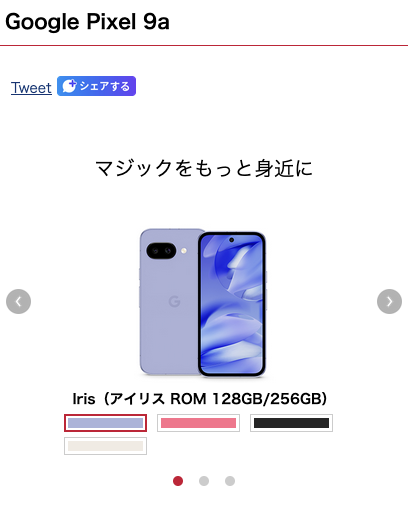The width and height of the screenshot is (408, 513).
Task: Click the Google G logo on phone back
Action: coord(174,301)
